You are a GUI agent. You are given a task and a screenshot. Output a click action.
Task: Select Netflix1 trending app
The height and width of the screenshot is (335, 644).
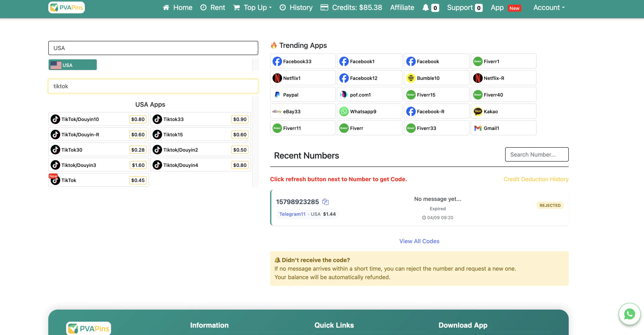click(303, 78)
